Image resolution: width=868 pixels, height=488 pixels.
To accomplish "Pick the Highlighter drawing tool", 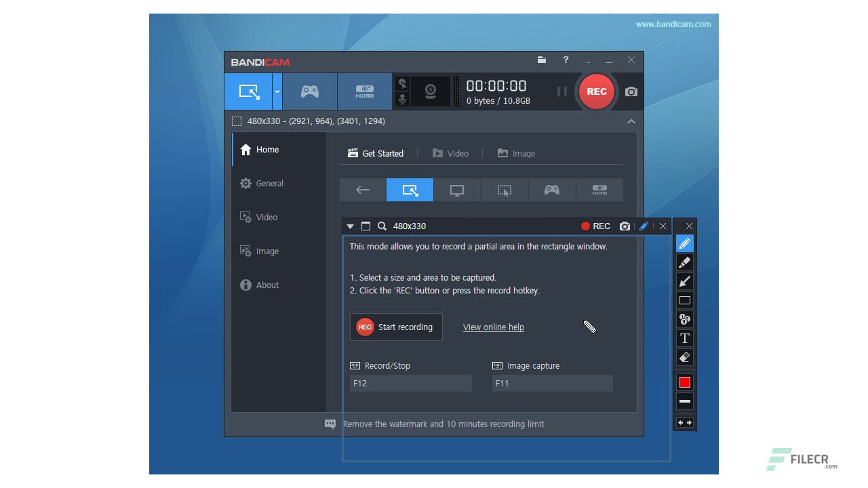I will 684,262.
